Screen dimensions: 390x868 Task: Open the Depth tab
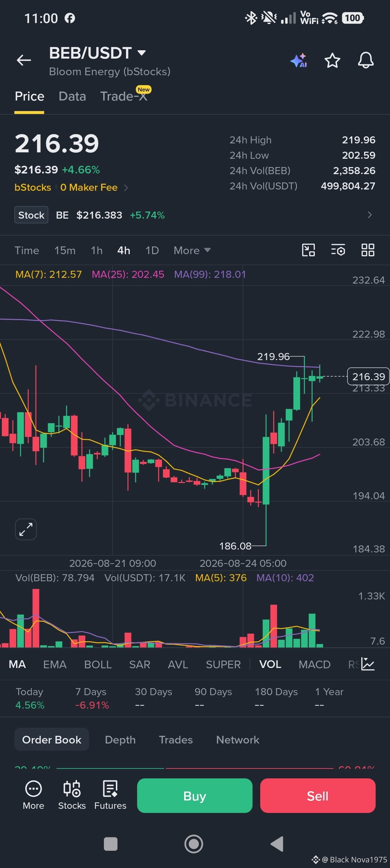120,739
